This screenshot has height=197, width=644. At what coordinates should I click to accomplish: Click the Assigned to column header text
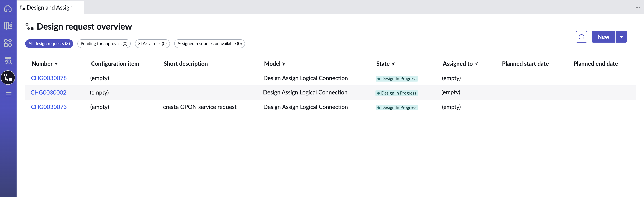(x=458, y=64)
